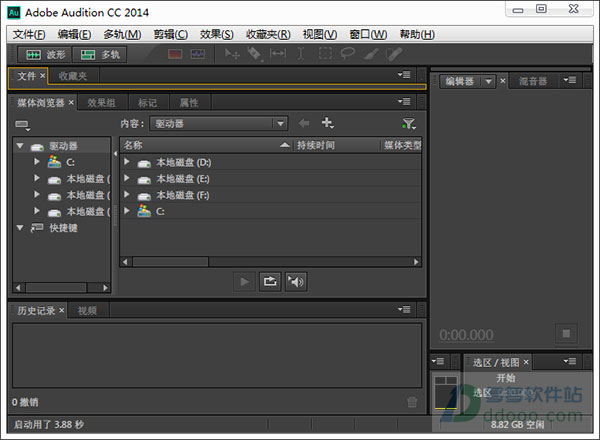Open the 窗口(W) menu

coord(368,35)
